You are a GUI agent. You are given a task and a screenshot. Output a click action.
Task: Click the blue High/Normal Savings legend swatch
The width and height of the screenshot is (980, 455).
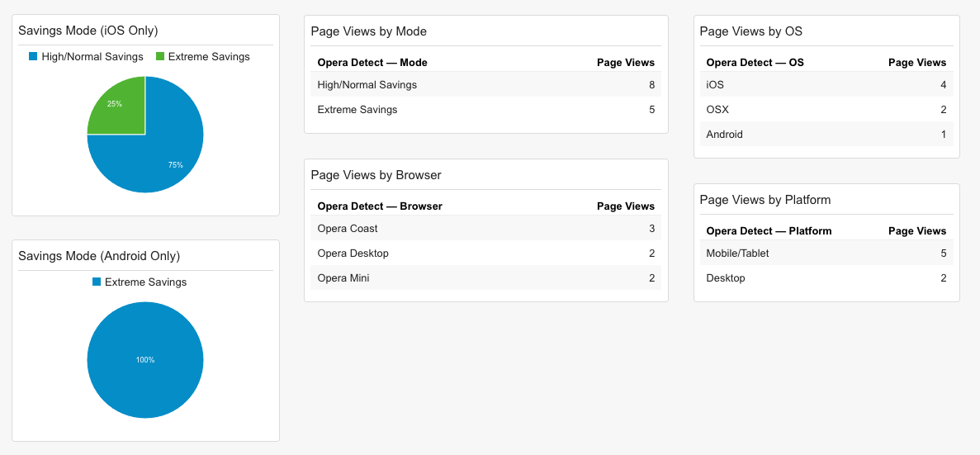[33, 57]
